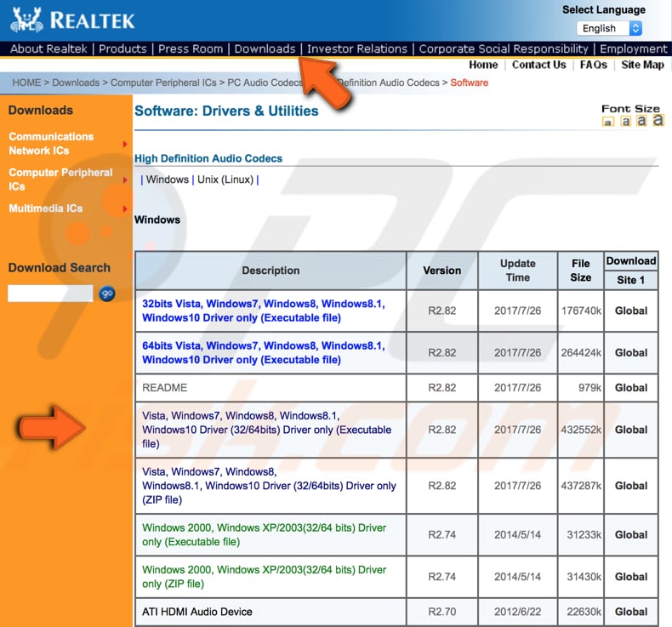
Task: Open Windows 2000 XP/2003 Executable file link
Action: click(x=264, y=534)
